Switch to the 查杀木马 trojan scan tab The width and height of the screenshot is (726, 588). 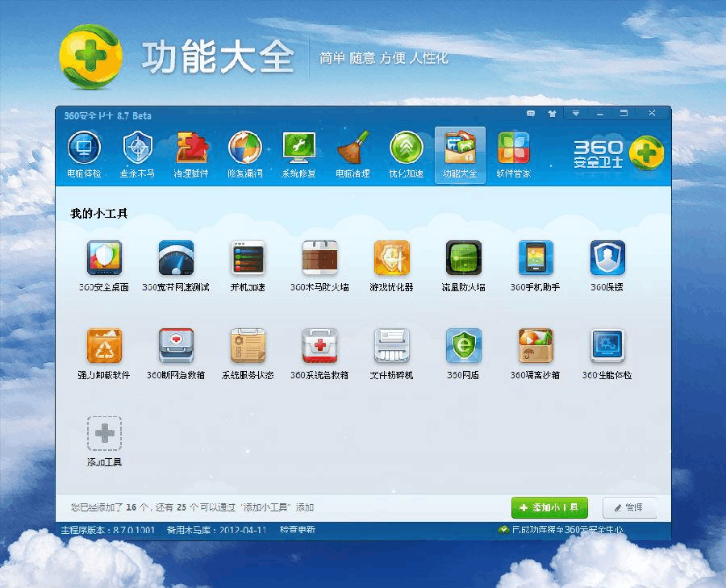(137, 155)
